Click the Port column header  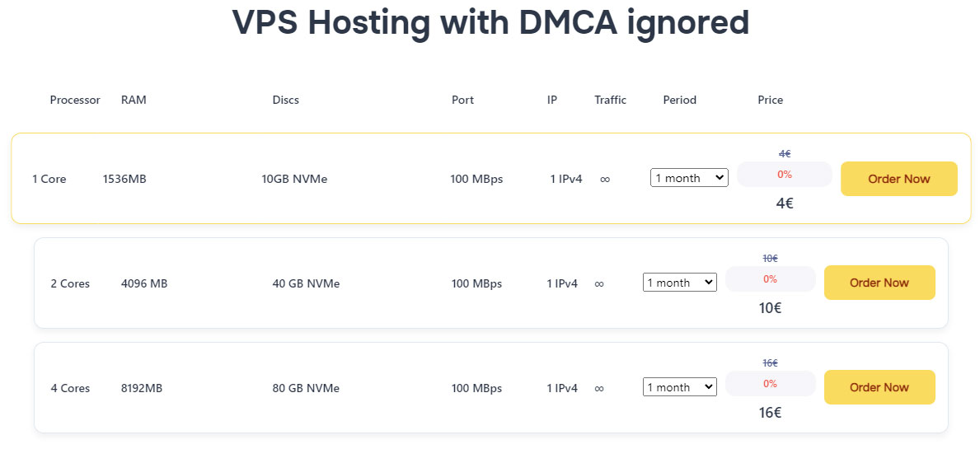[462, 100]
